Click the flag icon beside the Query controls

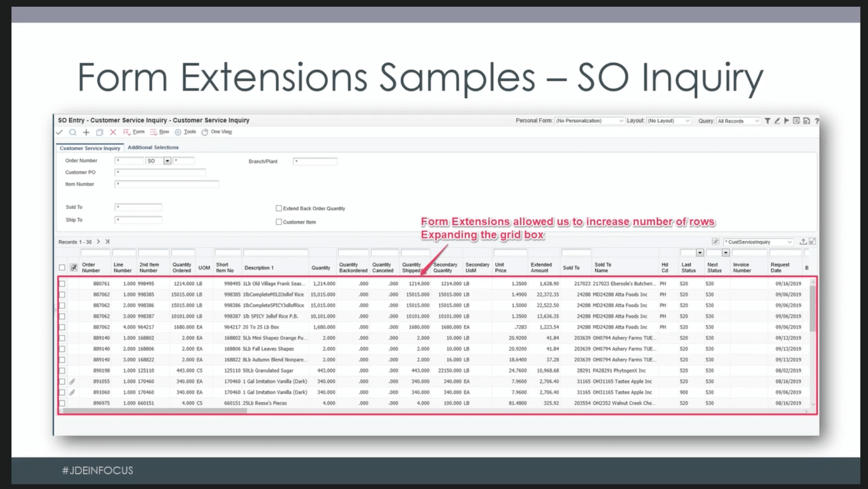[x=787, y=121]
